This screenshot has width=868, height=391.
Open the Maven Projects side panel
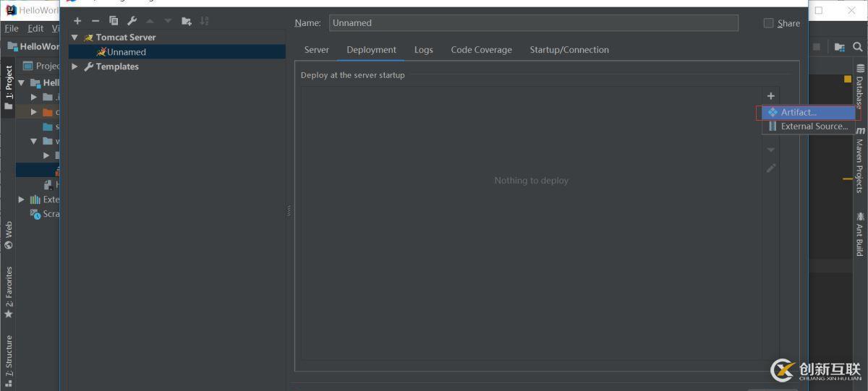860,159
